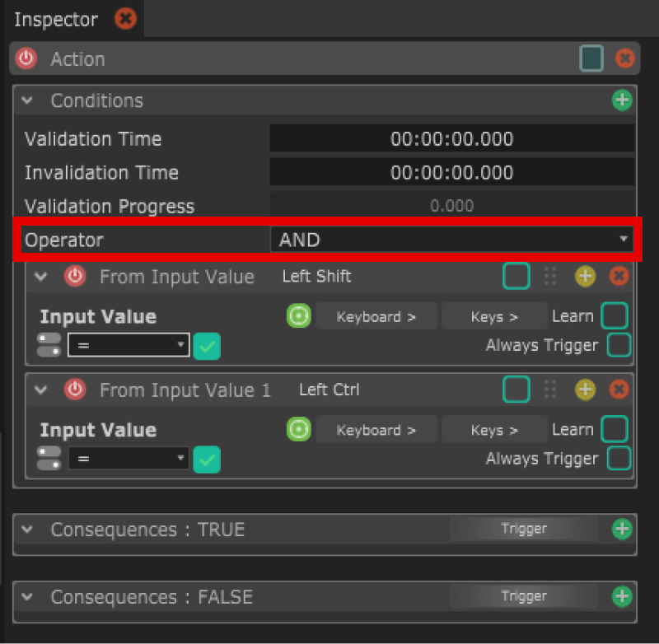Open the Operator AND dropdown
Screen dimensions: 659x644
[451, 240]
